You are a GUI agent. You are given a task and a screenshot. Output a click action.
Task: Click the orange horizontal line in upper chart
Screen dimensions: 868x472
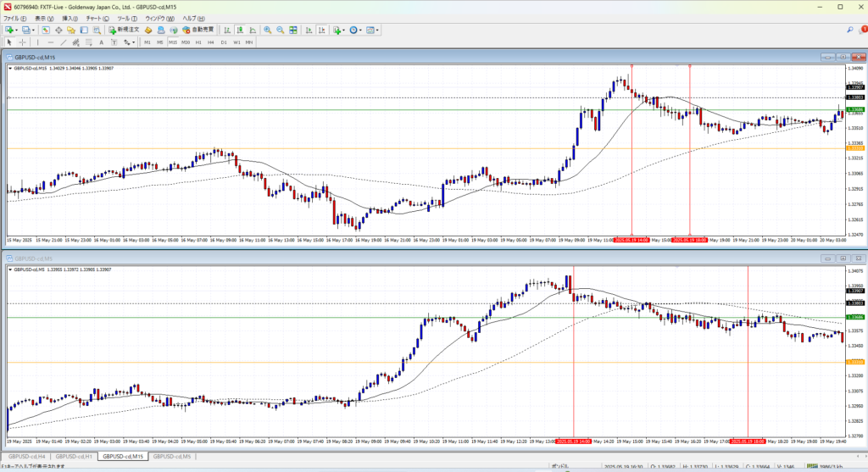[x=339, y=148]
